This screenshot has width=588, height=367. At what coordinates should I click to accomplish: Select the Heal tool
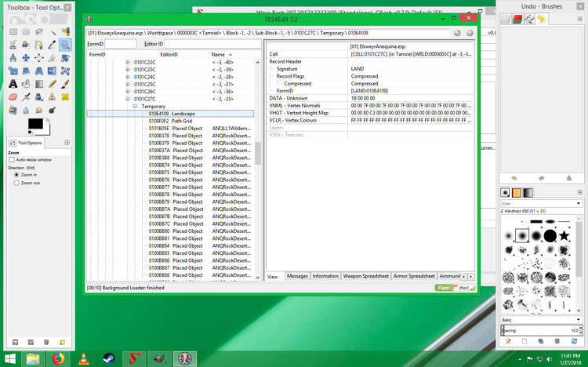point(65,96)
